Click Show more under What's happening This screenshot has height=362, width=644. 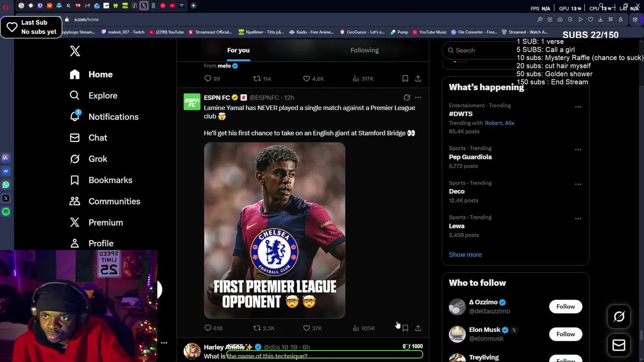(465, 254)
